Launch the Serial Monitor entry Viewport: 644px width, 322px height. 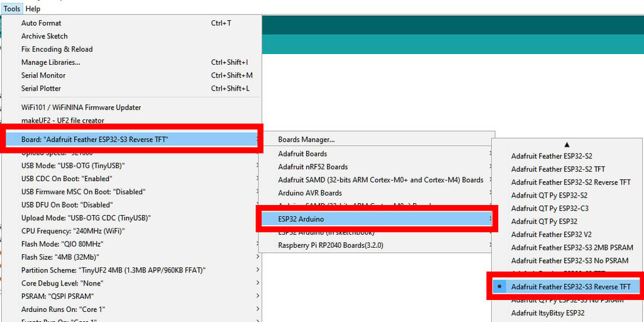(131, 75)
